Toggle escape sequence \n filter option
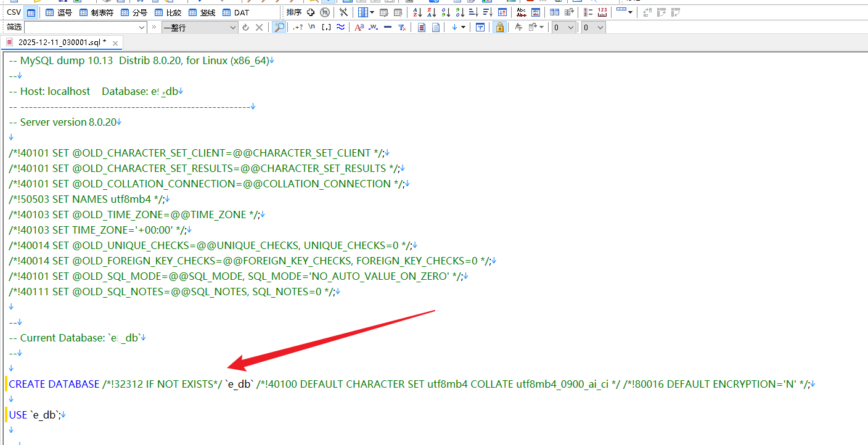This screenshot has width=868, height=445. pos(312,27)
